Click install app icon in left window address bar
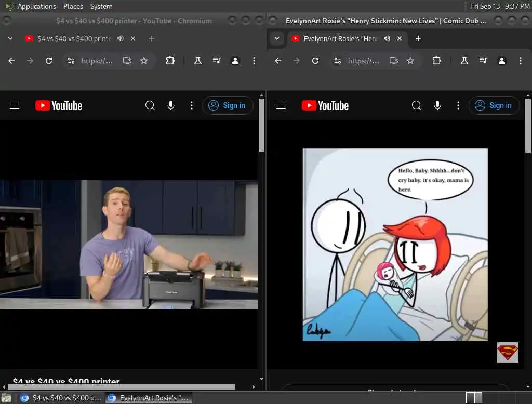 (127, 61)
